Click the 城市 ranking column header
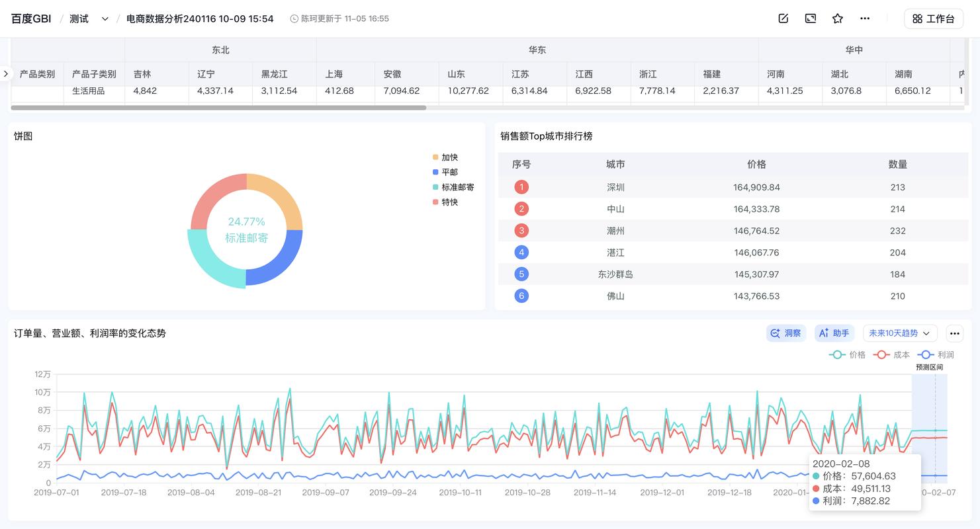The image size is (980, 529). pyautogui.click(x=615, y=164)
